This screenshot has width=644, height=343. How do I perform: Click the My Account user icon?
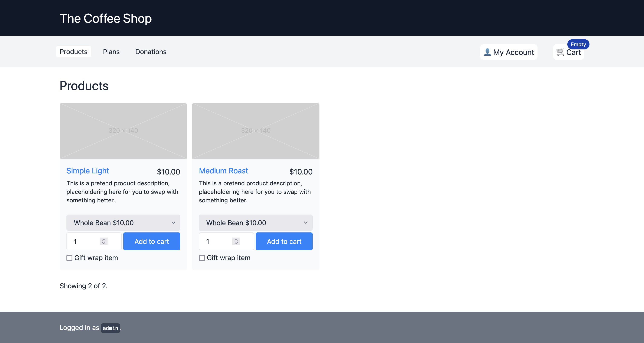point(488,52)
